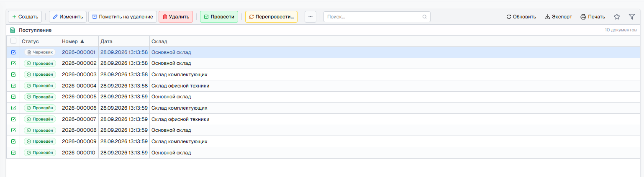This screenshot has height=177, width=644.
Task: Click Проведён badge of document 2026-000005
Action: point(40,97)
